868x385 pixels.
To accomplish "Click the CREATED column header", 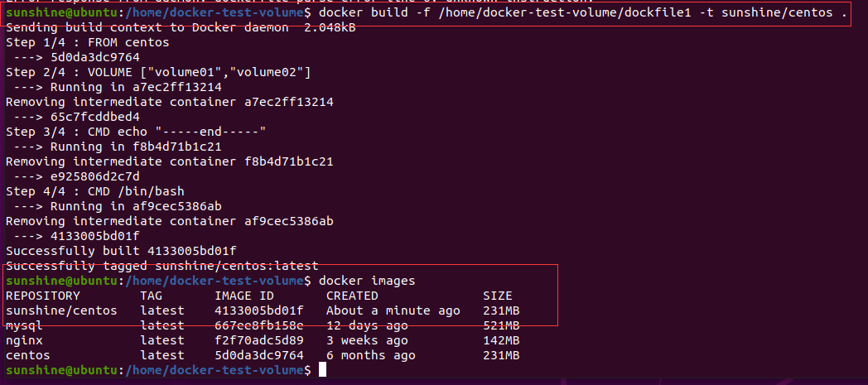I will (x=352, y=296).
